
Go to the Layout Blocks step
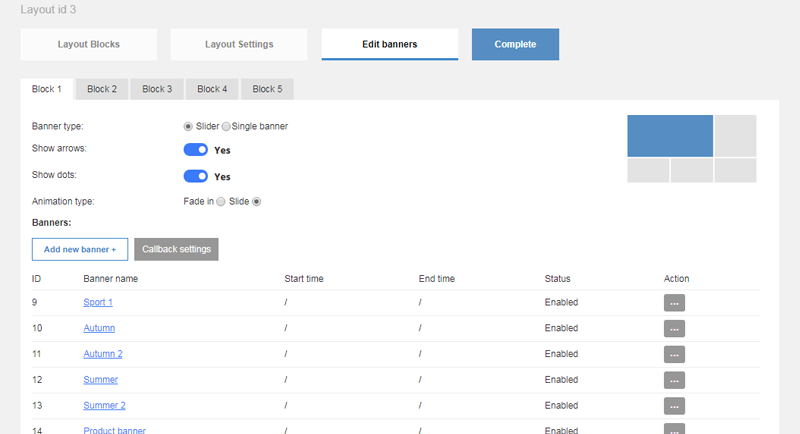coord(88,44)
